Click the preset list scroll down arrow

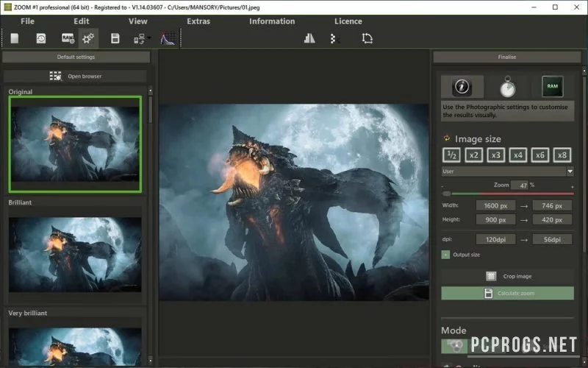click(151, 361)
